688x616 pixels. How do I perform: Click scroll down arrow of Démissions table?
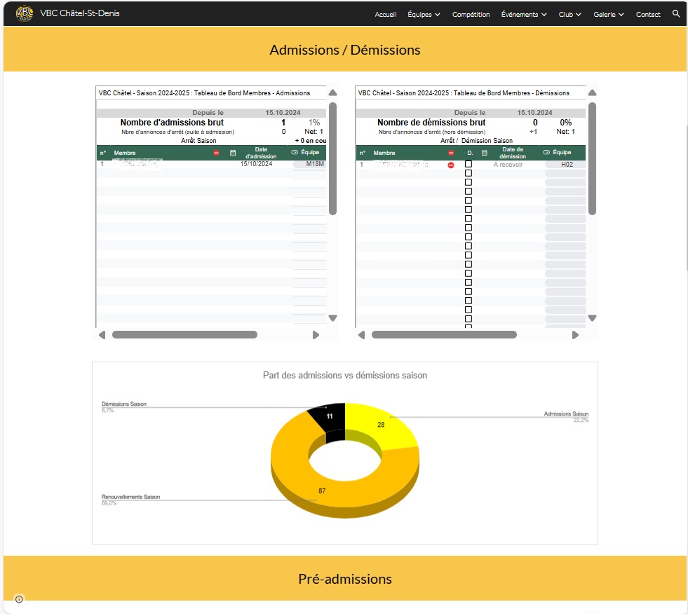(x=592, y=318)
